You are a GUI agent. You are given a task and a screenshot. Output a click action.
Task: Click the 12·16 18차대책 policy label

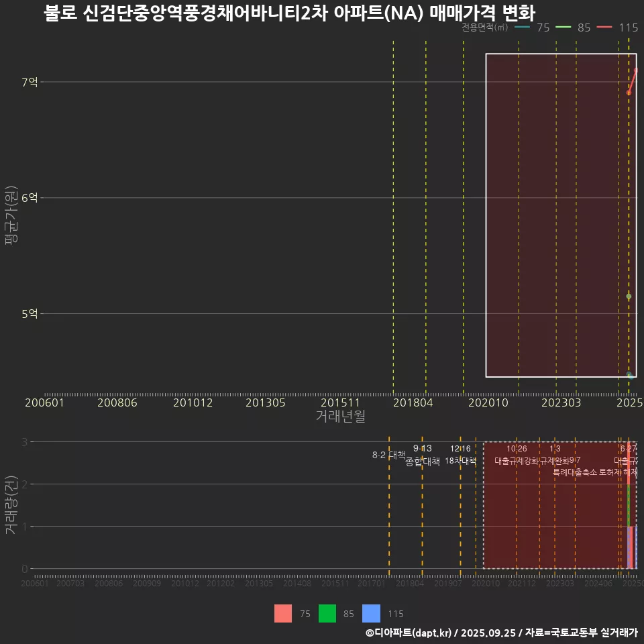coord(460,455)
